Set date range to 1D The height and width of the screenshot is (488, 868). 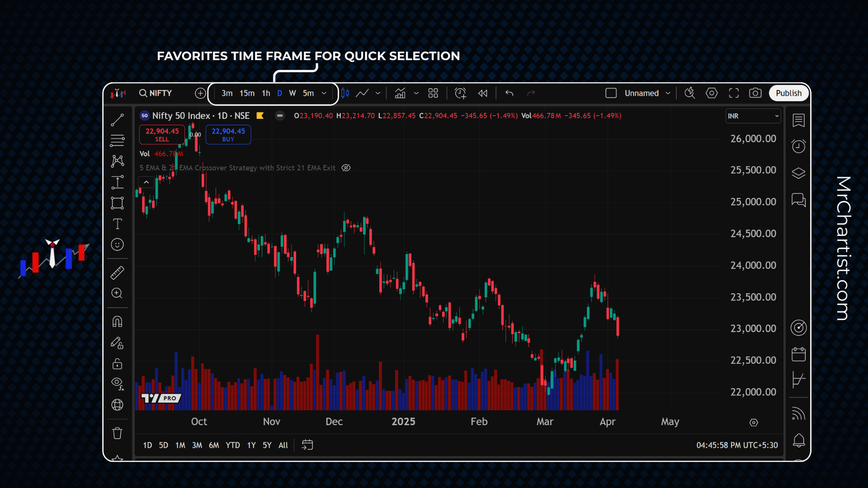[x=148, y=445]
